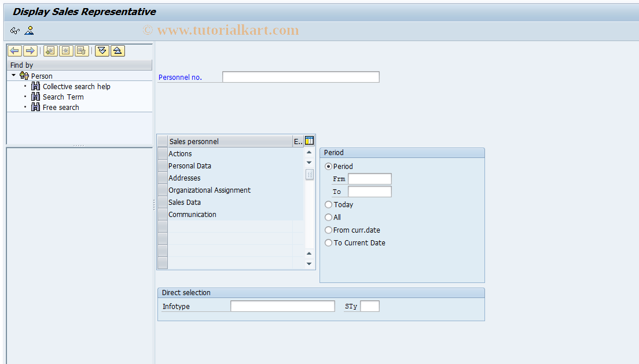Click the previous record left-arrow icon
This screenshot has width=639, height=364.
coord(14,51)
